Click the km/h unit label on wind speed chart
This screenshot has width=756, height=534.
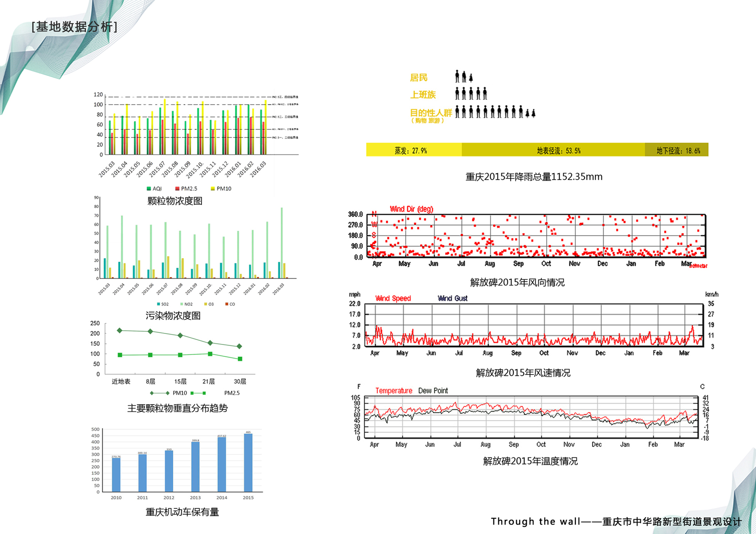pos(712,295)
